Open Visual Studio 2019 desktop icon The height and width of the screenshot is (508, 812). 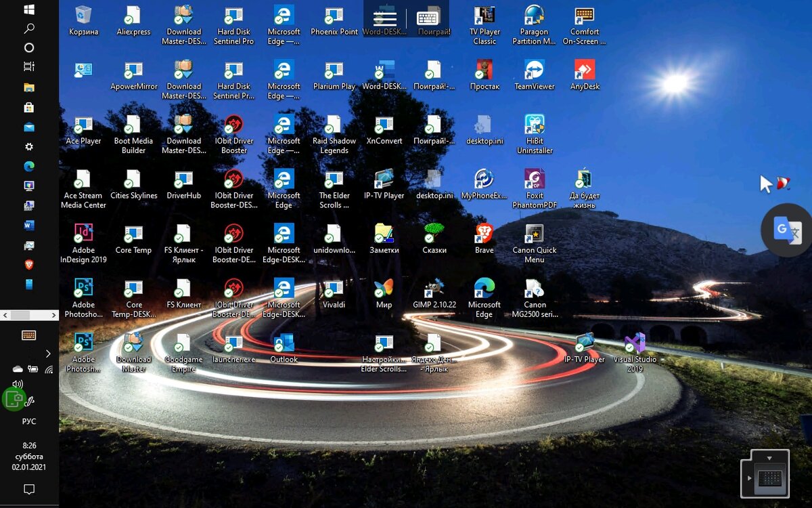(x=635, y=354)
